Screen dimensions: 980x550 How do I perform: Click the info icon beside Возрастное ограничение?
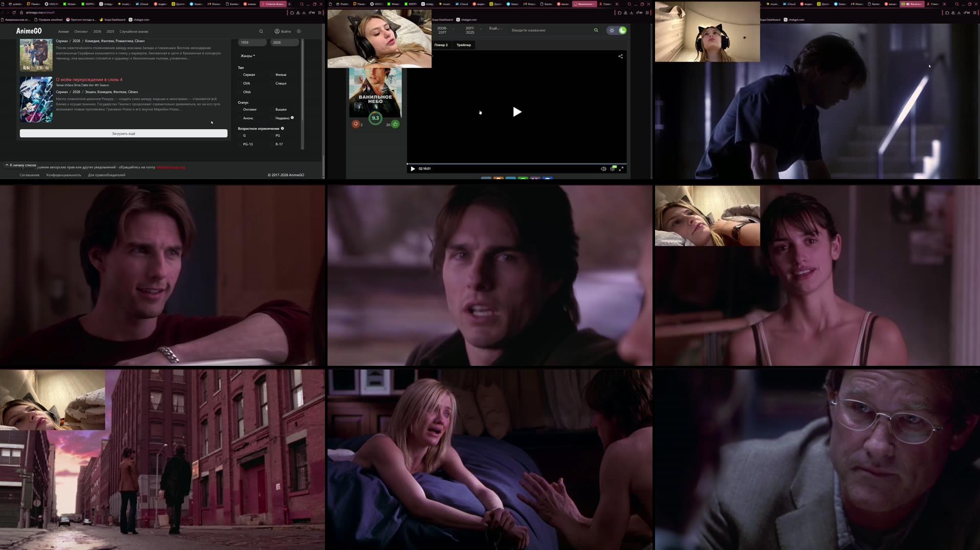[x=282, y=128]
